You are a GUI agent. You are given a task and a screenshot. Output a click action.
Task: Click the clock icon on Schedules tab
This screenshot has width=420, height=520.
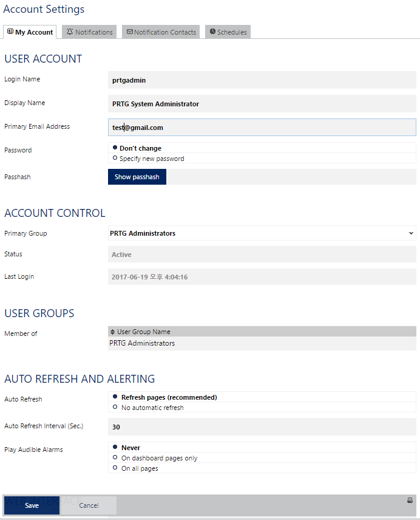212,32
